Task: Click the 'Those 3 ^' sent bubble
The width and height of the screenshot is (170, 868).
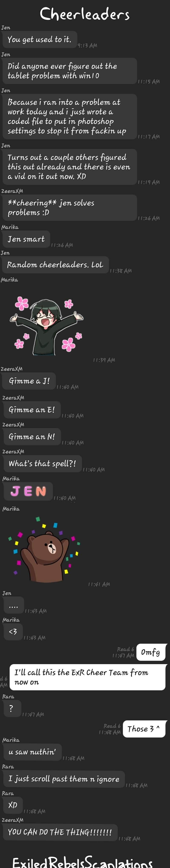Action: (x=144, y=729)
